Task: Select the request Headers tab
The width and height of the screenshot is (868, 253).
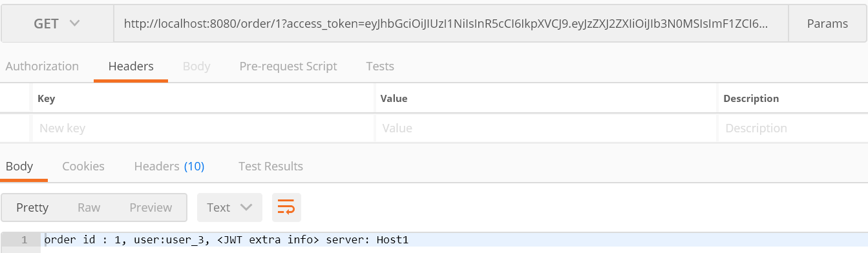Action: pos(131,66)
